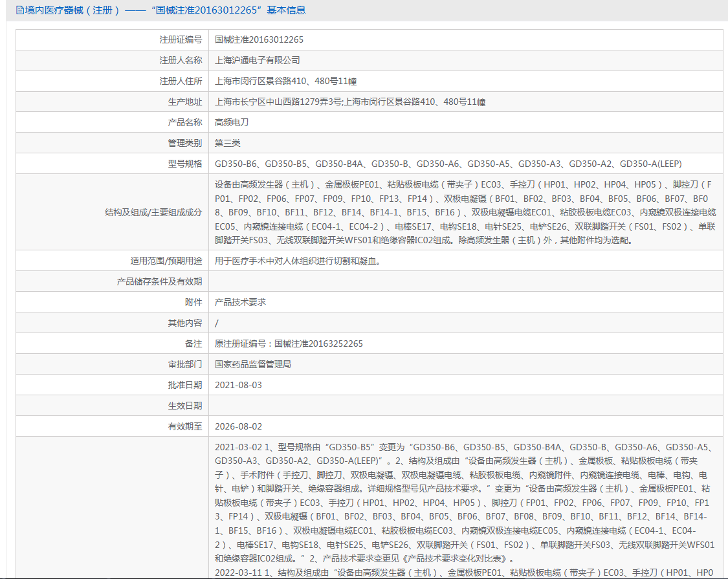The height and width of the screenshot is (579, 728).
Task: Select change record starting 2021-03-02 1、型号规格由
Action: tap(465, 503)
